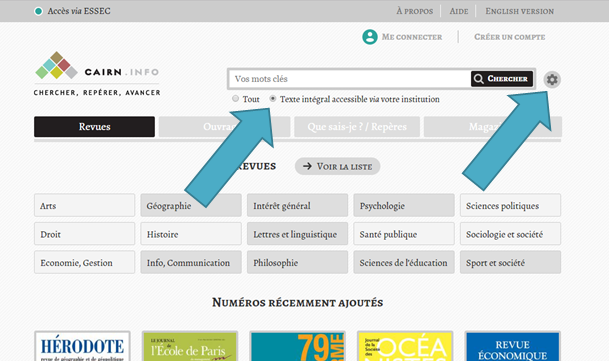Screen dimensions: 609x361
Task: Open the advanced search gear icon
Action: point(552,80)
